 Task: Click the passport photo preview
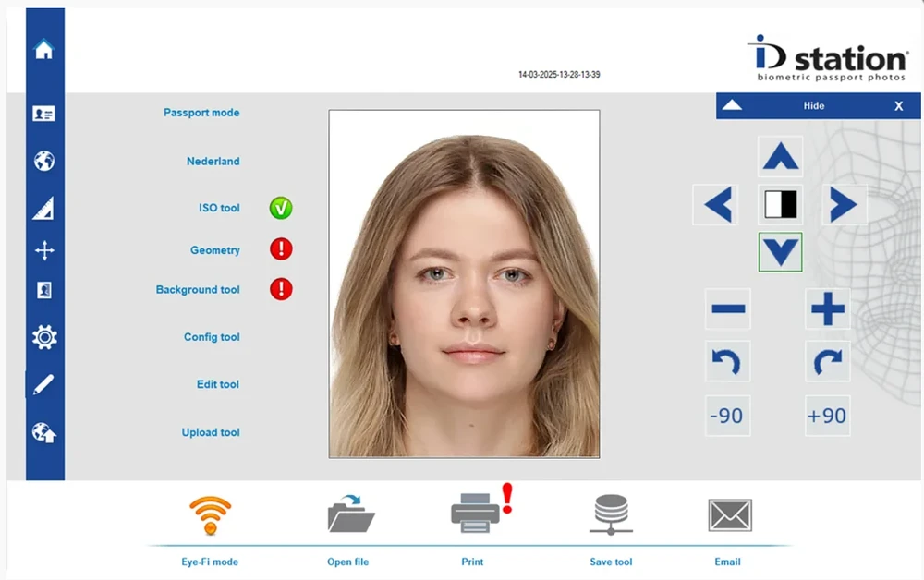click(x=464, y=284)
